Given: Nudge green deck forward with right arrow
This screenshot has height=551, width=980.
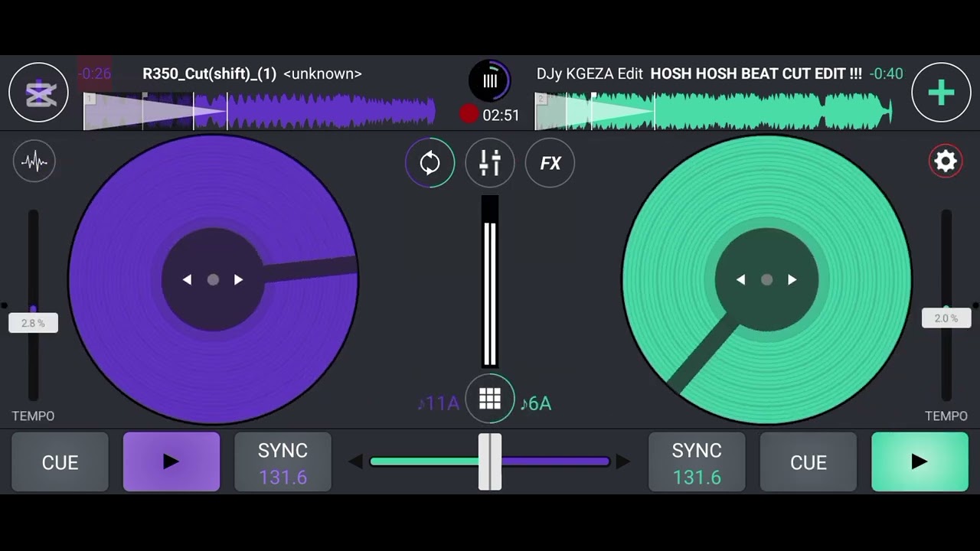Looking at the screenshot, I should [x=792, y=280].
